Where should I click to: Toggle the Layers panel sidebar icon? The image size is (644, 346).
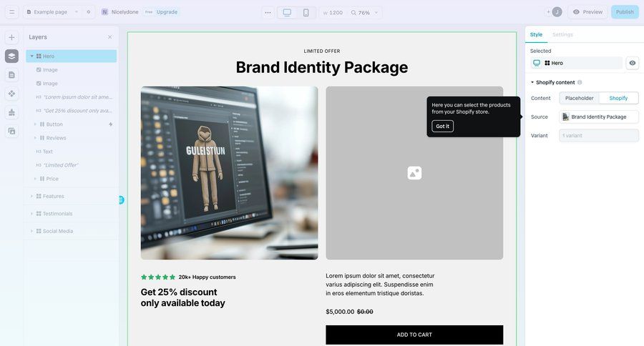pos(11,56)
